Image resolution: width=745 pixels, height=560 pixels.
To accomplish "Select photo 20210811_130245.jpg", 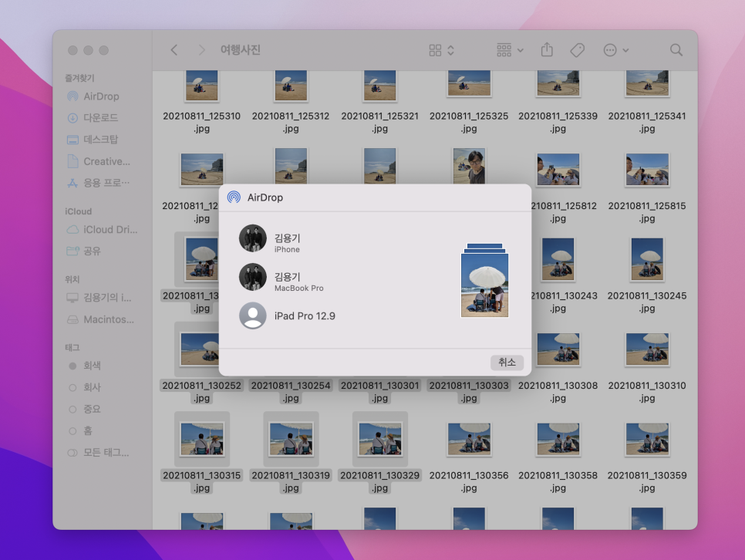I will (647, 259).
